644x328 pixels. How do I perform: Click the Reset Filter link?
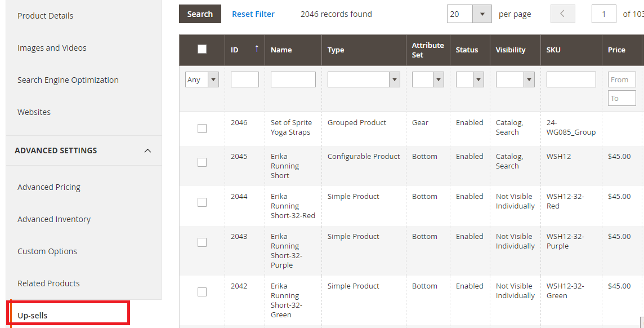tap(253, 14)
